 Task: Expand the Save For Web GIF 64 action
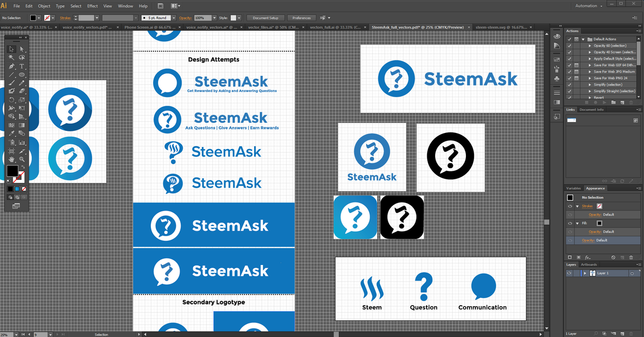point(590,65)
